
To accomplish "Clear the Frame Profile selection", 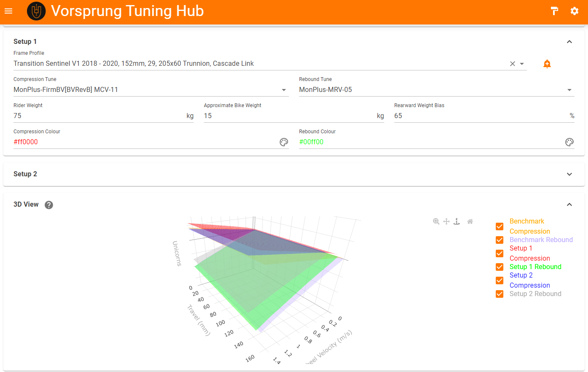I will pos(512,64).
